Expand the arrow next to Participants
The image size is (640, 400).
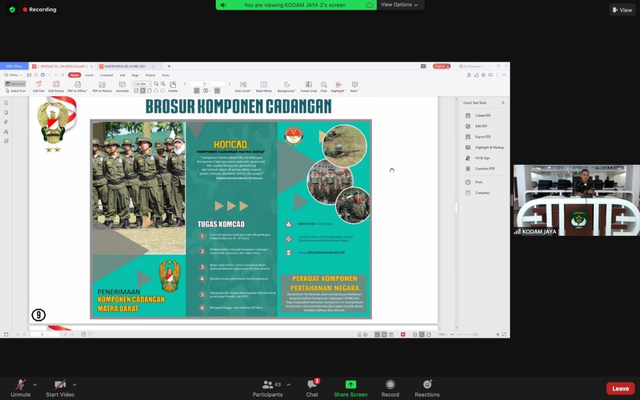click(289, 384)
